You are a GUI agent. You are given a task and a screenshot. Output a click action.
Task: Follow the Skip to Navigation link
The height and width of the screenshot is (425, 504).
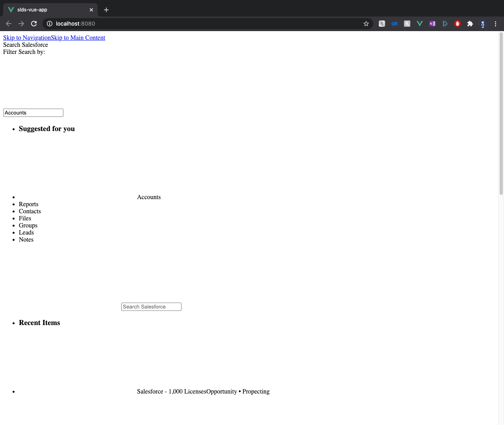click(27, 38)
